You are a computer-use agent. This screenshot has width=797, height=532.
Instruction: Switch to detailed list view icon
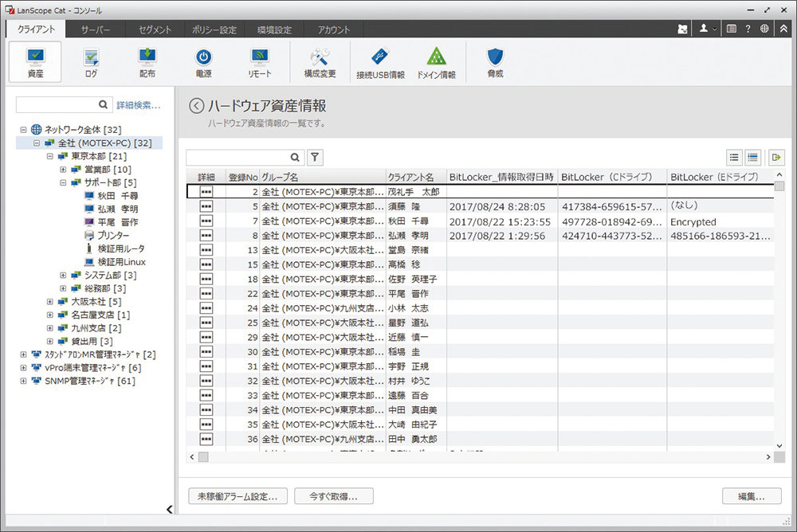click(x=753, y=158)
